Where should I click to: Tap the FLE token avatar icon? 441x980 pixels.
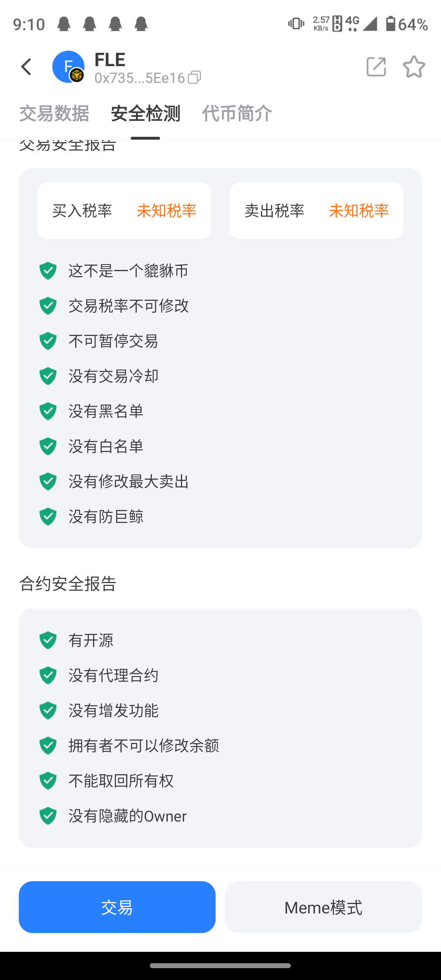(68, 67)
